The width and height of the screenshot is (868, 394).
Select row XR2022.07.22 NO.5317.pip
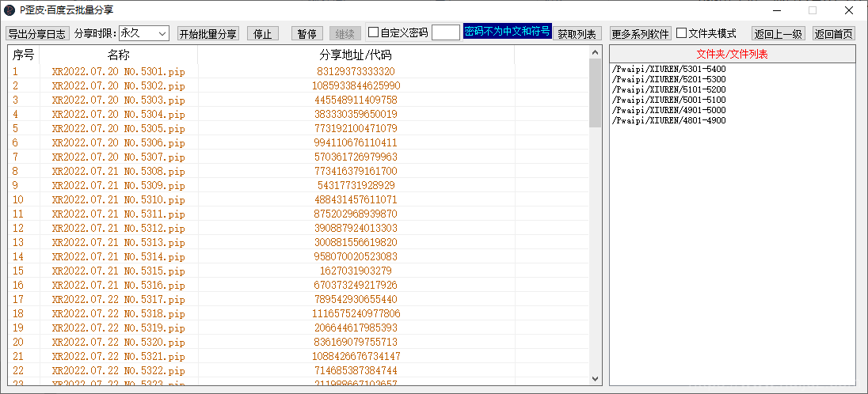[x=299, y=299]
